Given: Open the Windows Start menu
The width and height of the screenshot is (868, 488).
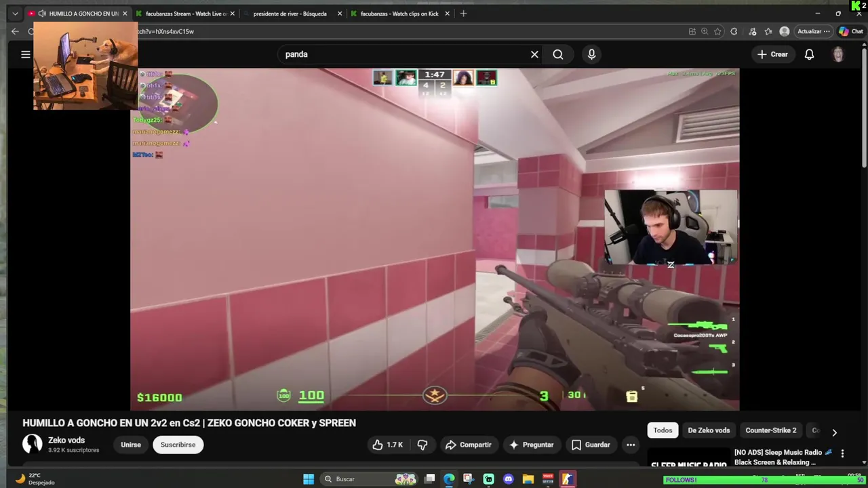Looking at the screenshot, I should pyautogui.click(x=309, y=479).
